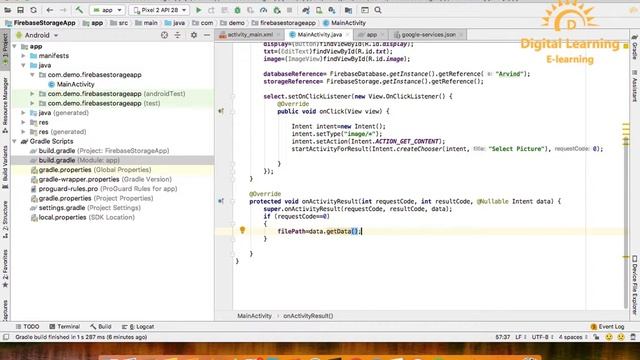
Task: Open Project panel gear settings
Action: pyautogui.click(x=194, y=35)
